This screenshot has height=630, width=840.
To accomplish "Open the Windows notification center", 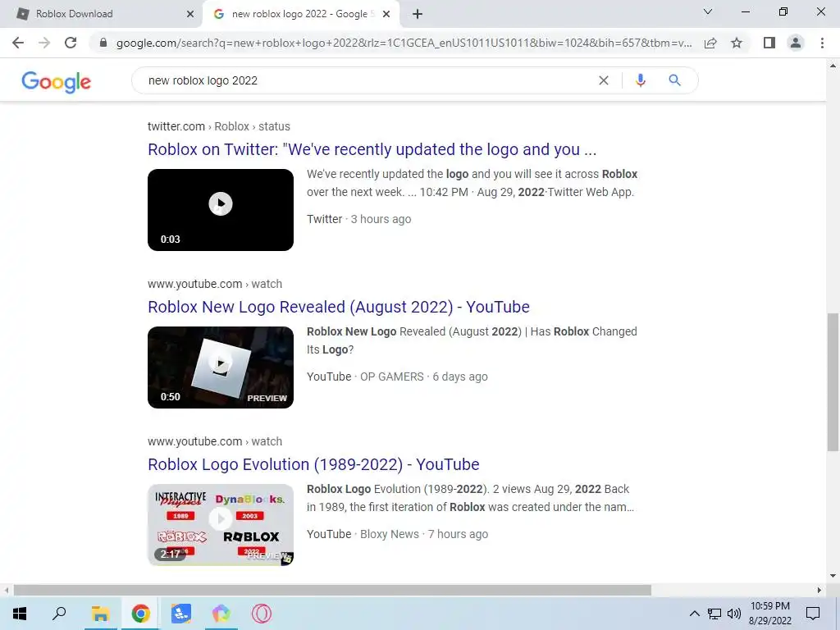I will click(813, 614).
